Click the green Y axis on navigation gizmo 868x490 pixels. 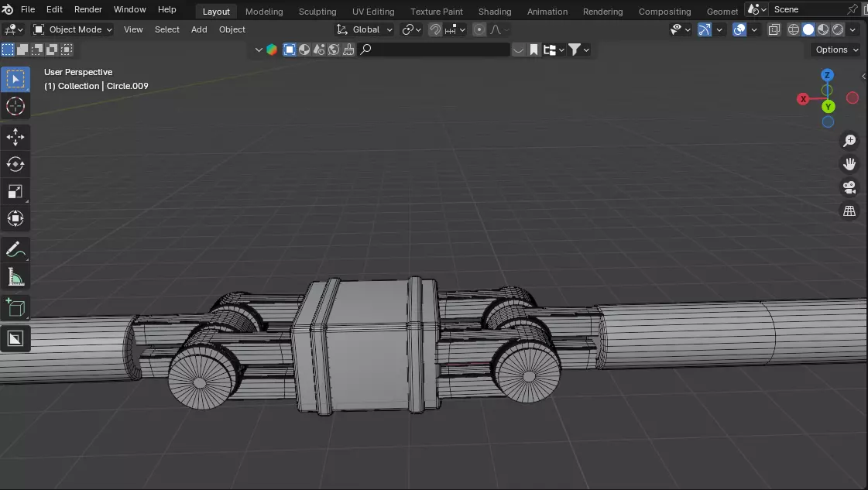(x=829, y=106)
